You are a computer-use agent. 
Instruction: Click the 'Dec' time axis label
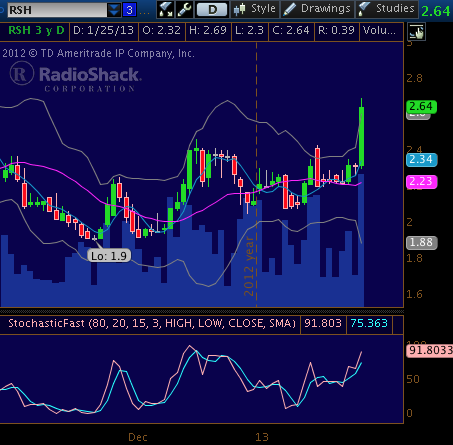138,437
